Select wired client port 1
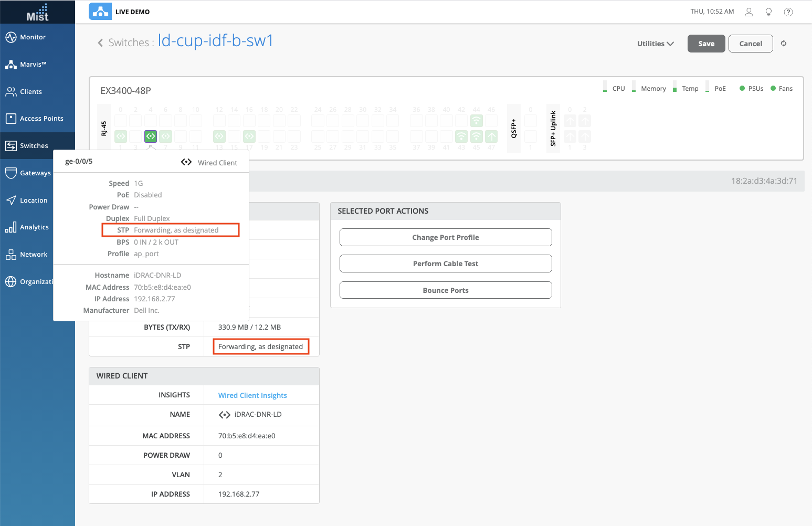812x526 pixels. (121, 136)
